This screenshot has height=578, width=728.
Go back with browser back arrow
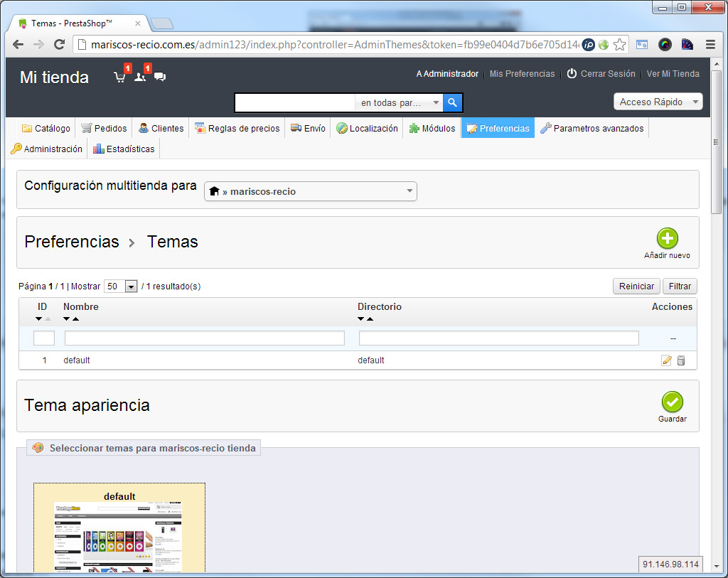tap(18, 45)
